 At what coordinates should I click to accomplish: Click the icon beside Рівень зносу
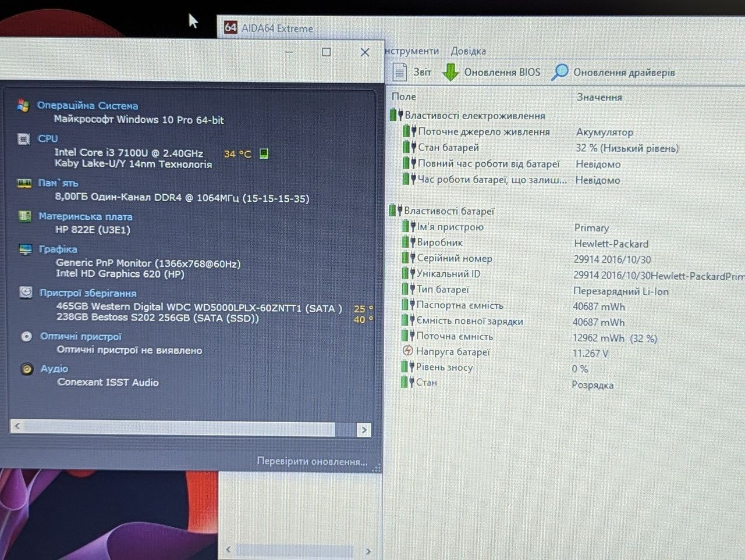pyautogui.click(x=407, y=367)
